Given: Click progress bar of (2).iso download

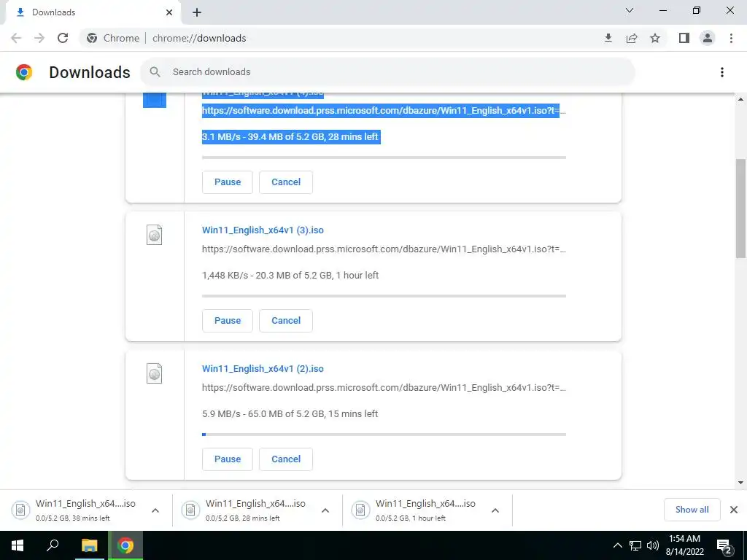Looking at the screenshot, I should [x=384, y=435].
